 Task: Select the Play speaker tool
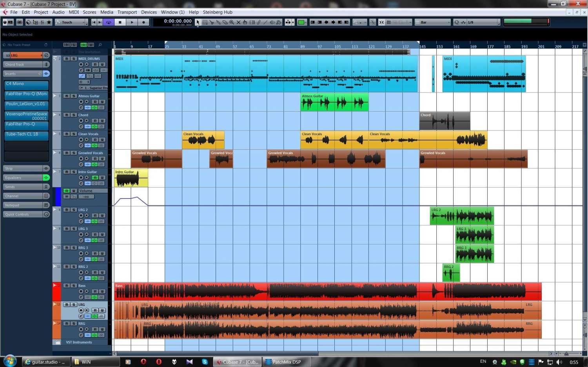pyautogui.click(x=272, y=22)
